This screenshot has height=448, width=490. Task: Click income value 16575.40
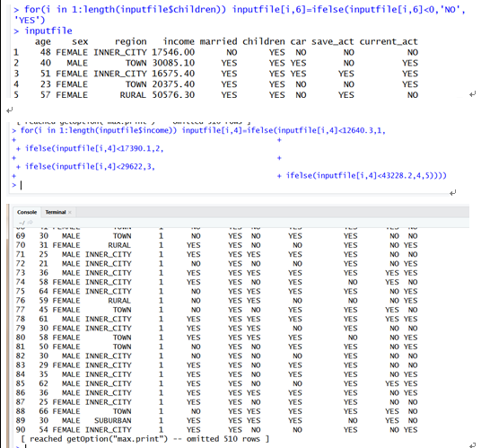point(173,74)
